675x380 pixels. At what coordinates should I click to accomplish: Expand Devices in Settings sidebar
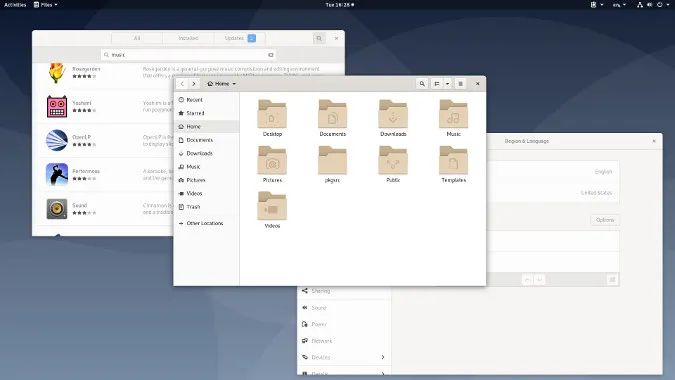coord(344,357)
